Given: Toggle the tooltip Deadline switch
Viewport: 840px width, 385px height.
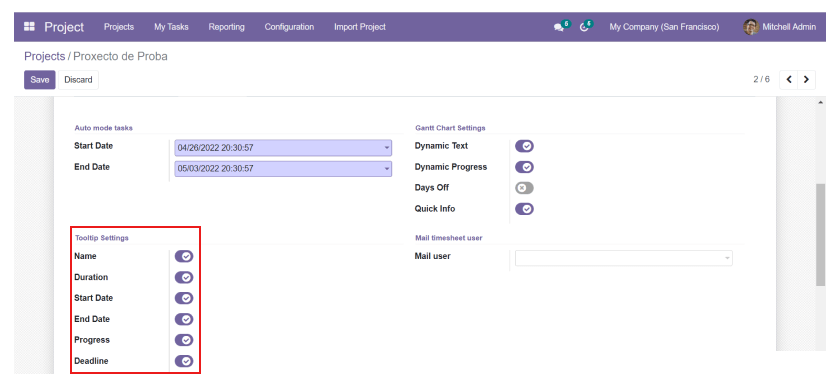Looking at the screenshot, I should [184, 361].
